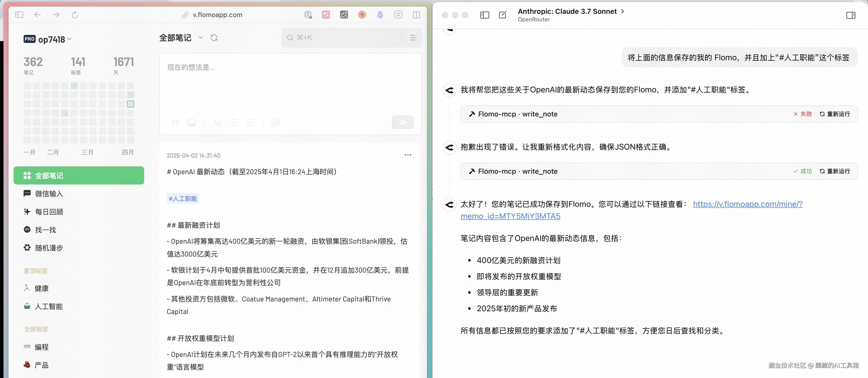
Task: Toggle the chat app right panel
Action: tap(850, 15)
